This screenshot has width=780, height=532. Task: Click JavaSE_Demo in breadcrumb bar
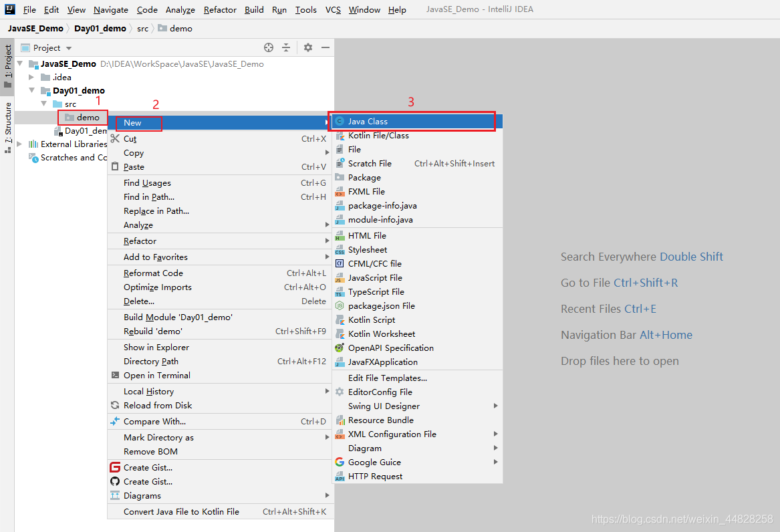(x=35, y=28)
